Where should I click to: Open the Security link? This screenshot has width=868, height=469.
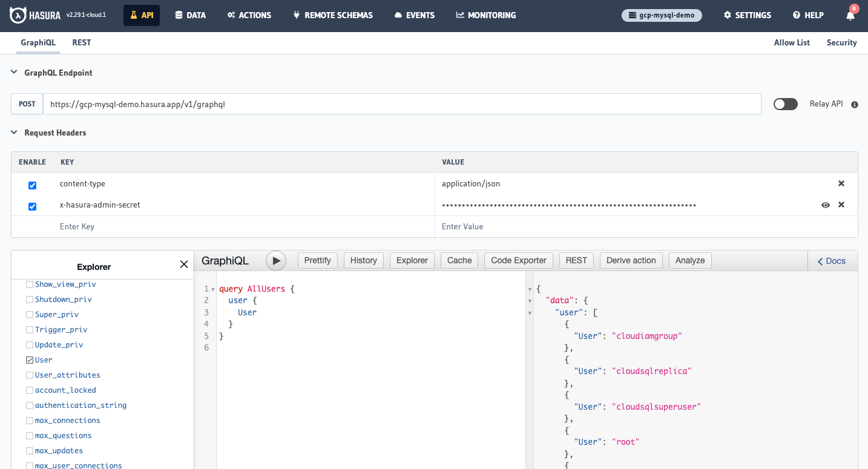click(x=841, y=42)
